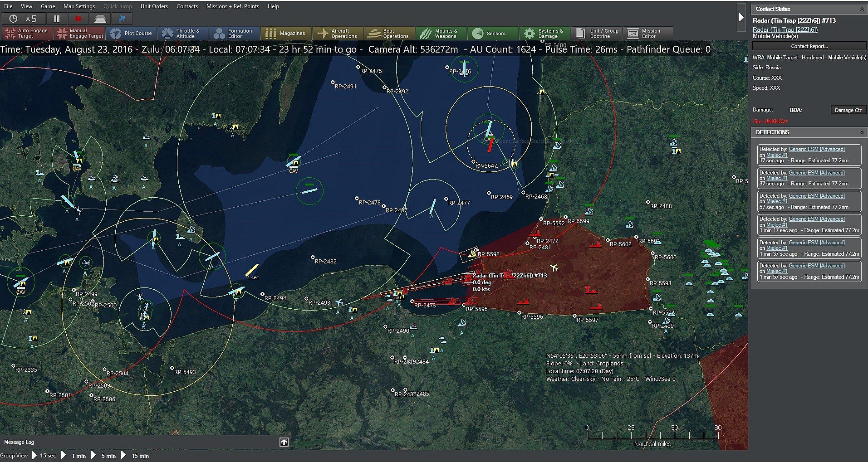
Task: Open Manual Engage Target
Action: point(79,33)
